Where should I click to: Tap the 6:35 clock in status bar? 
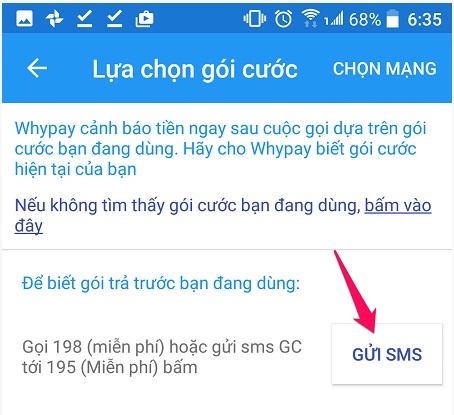click(424, 19)
